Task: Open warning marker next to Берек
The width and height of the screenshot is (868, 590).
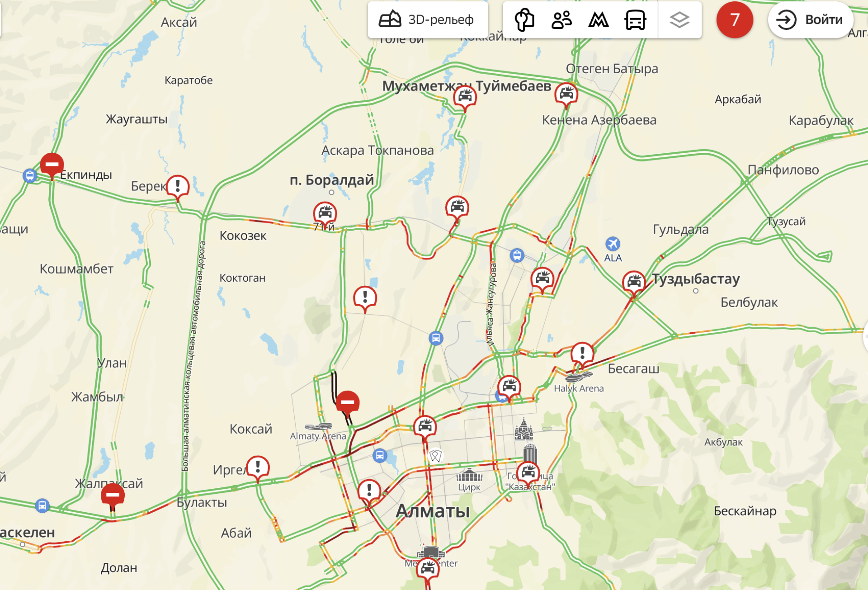Action: coord(178,186)
